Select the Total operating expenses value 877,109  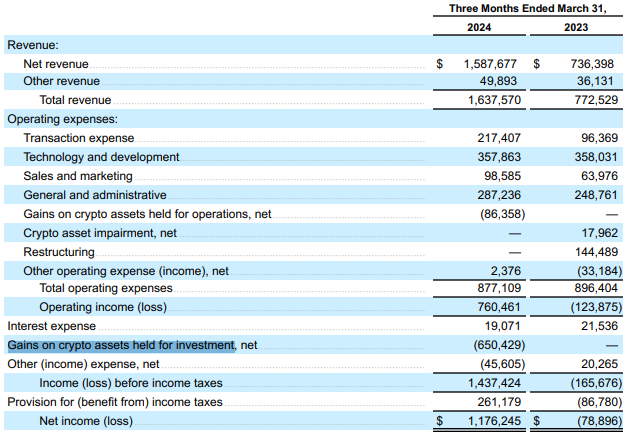495,288
